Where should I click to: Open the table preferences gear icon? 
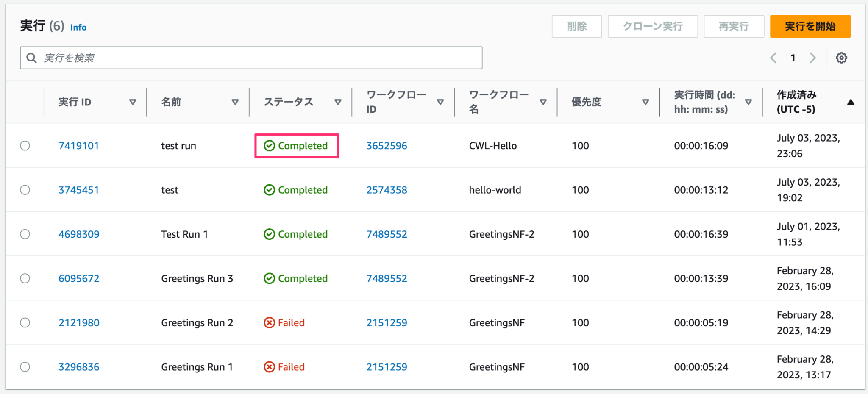pos(841,58)
